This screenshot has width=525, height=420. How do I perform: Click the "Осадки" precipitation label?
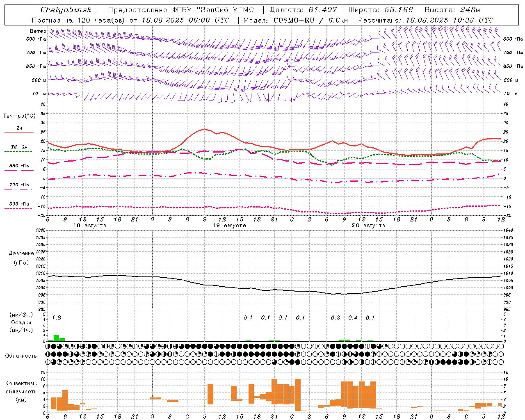pos(21,322)
